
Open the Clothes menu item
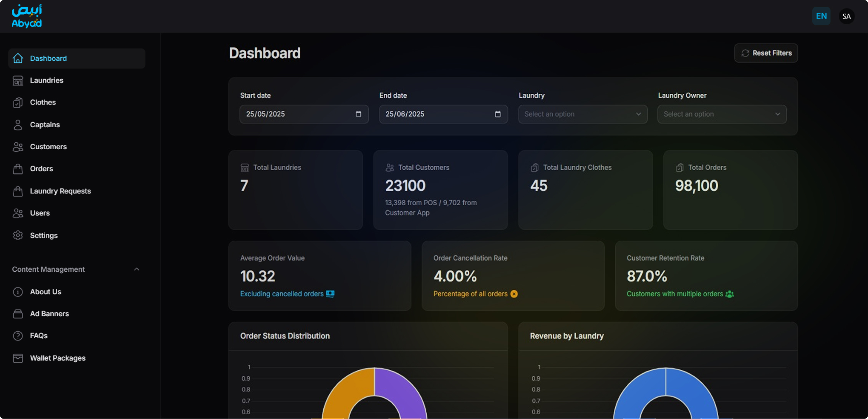coord(77,103)
